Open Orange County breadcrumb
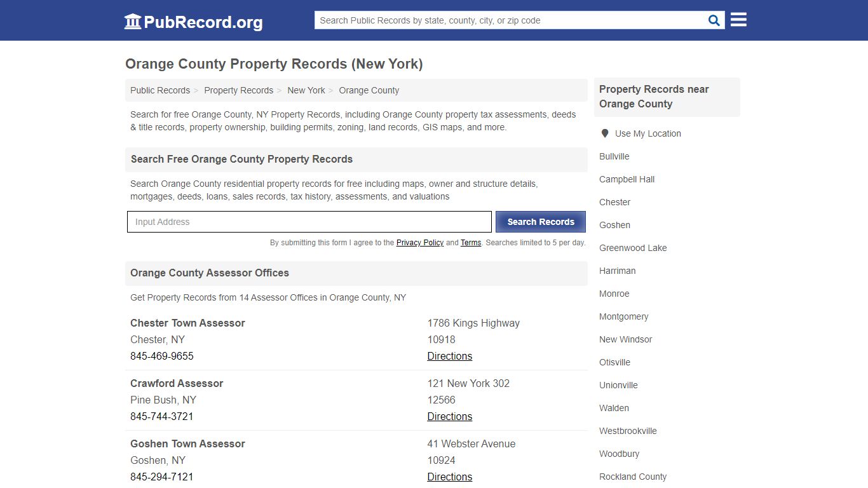The width and height of the screenshot is (868, 488). point(369,90)
